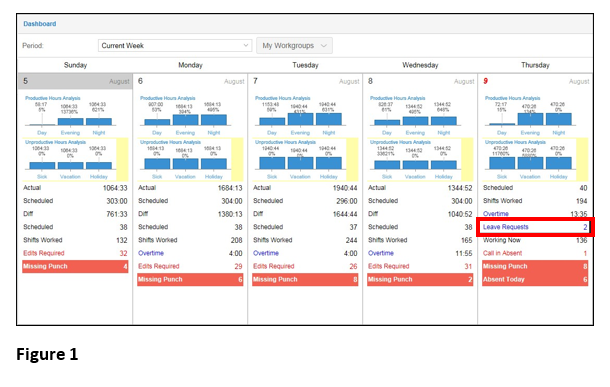Open Monday's Unproductive Hours Analysis chart
Image resolution: width=610 pixels, height=387 pixels.
click(190, 159)
